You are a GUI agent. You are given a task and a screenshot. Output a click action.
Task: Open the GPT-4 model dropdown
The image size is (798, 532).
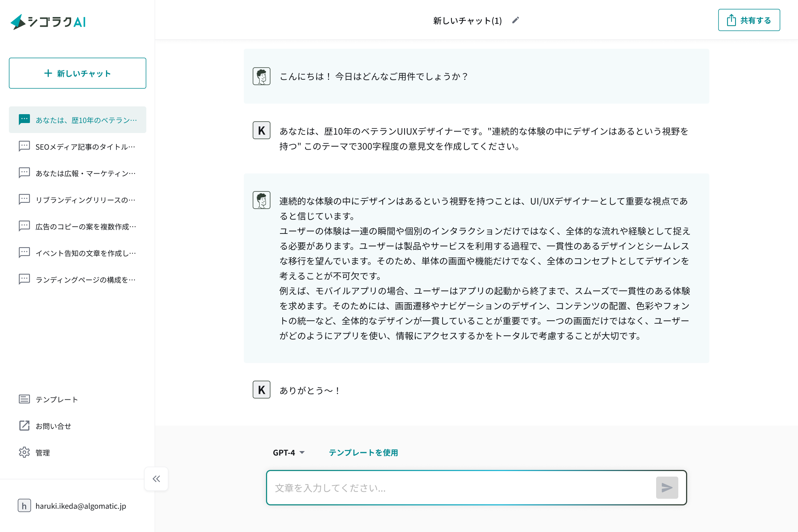pos(289,453)
